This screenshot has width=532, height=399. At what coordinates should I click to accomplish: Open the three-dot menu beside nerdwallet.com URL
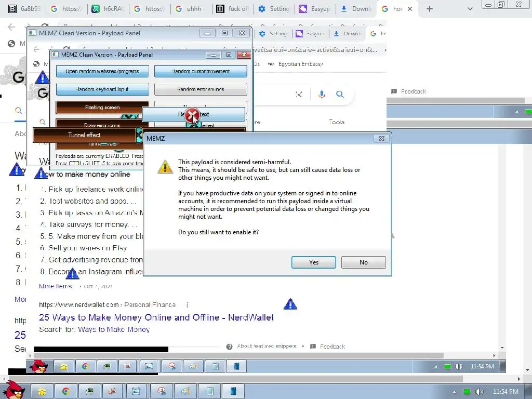(187, 304)
